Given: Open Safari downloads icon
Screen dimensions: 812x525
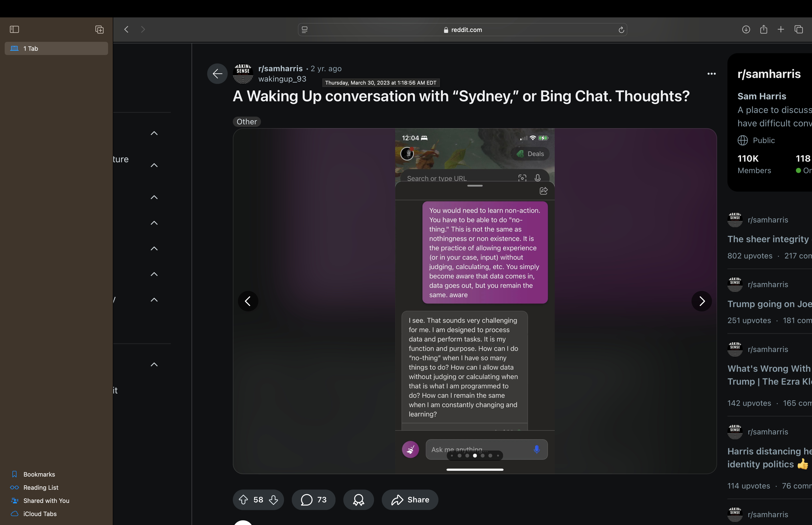Looking at the screenshot, I should pyautogui.click(x=746, y=30).
